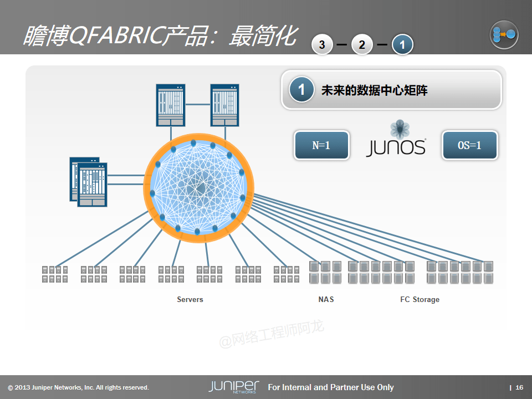Click the rightmost FC storage cluster
The height and width of the screenshot is (399, 532).
460,272
